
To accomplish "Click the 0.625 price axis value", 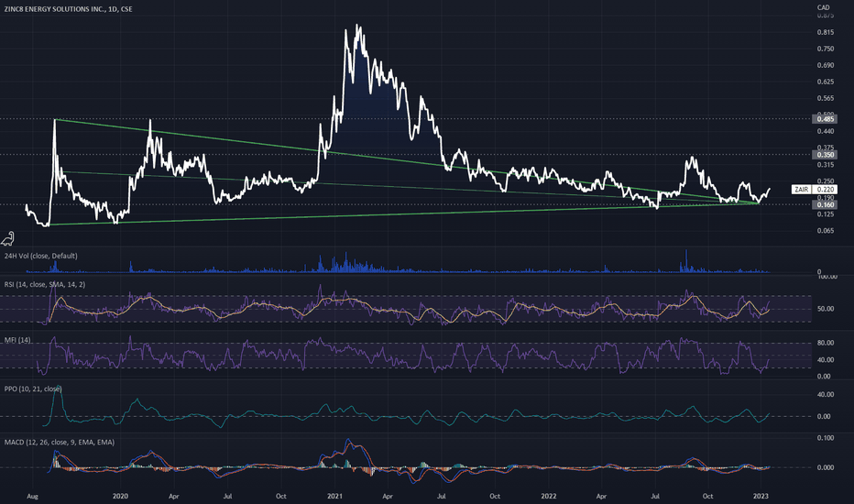I will [x=826, y=82].
